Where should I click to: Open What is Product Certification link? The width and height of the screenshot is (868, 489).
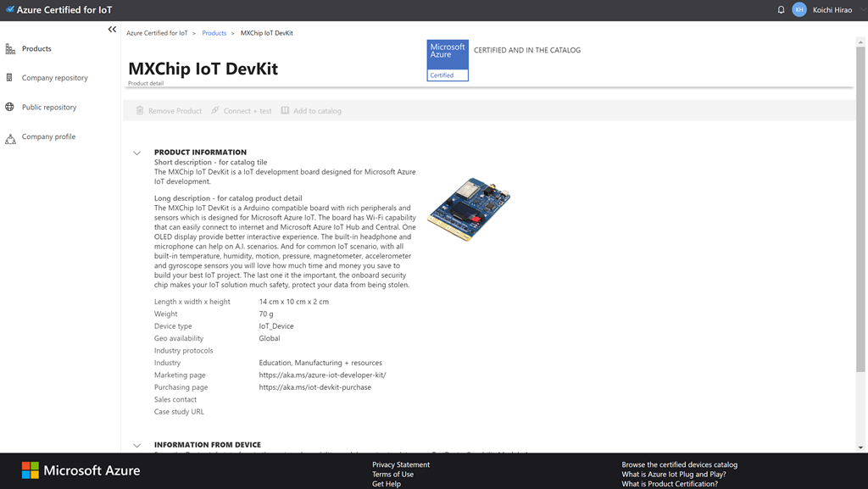tap(670, 483)
